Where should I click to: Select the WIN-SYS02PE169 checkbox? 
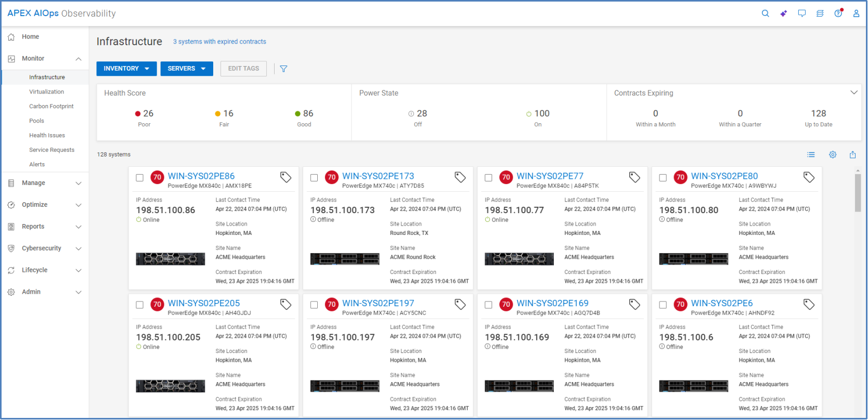[x=488, y=305]
